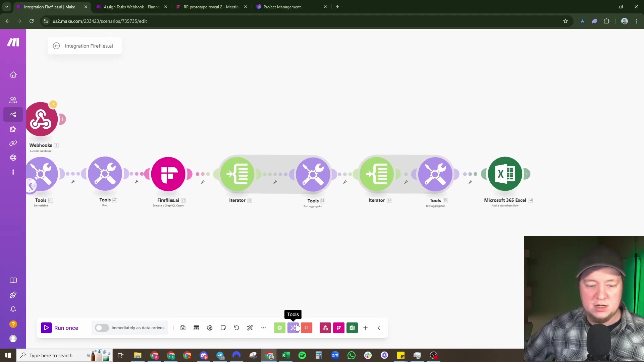644x362 pixels.
Task: Add a module after Microsoft 365 Excel
Action: pyautogui.click(x=527, y=174)
